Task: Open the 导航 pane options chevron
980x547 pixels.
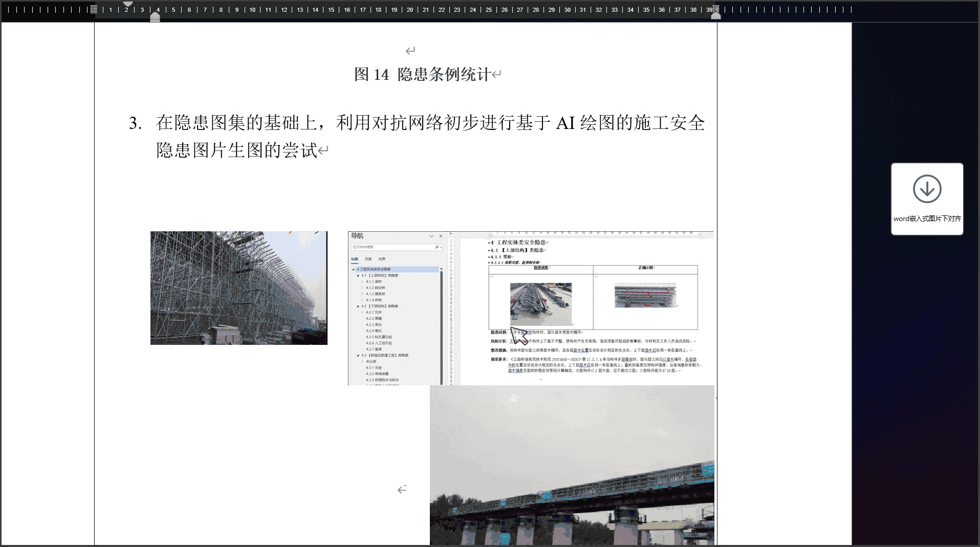Action: click(431, 236)
